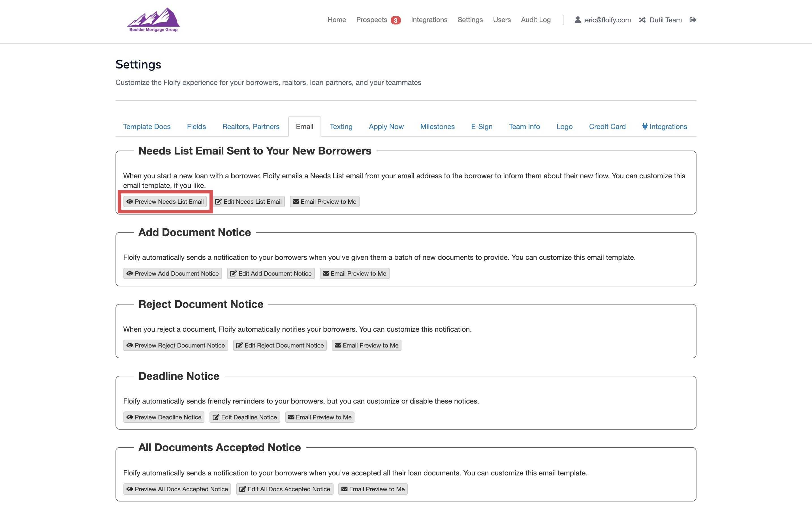Switch to the Credit Card tab
The width and height of the screenshot is (812, 506).
(x=607, y=126)
